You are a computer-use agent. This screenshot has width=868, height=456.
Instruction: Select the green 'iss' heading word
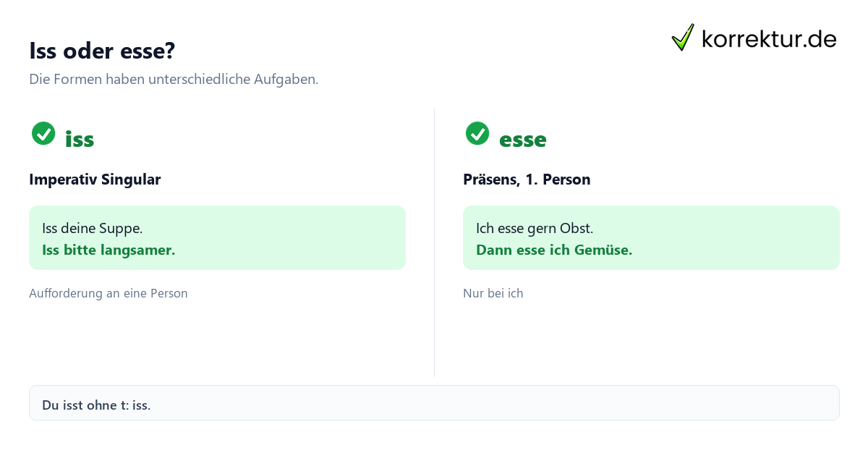tap(80, 139)
